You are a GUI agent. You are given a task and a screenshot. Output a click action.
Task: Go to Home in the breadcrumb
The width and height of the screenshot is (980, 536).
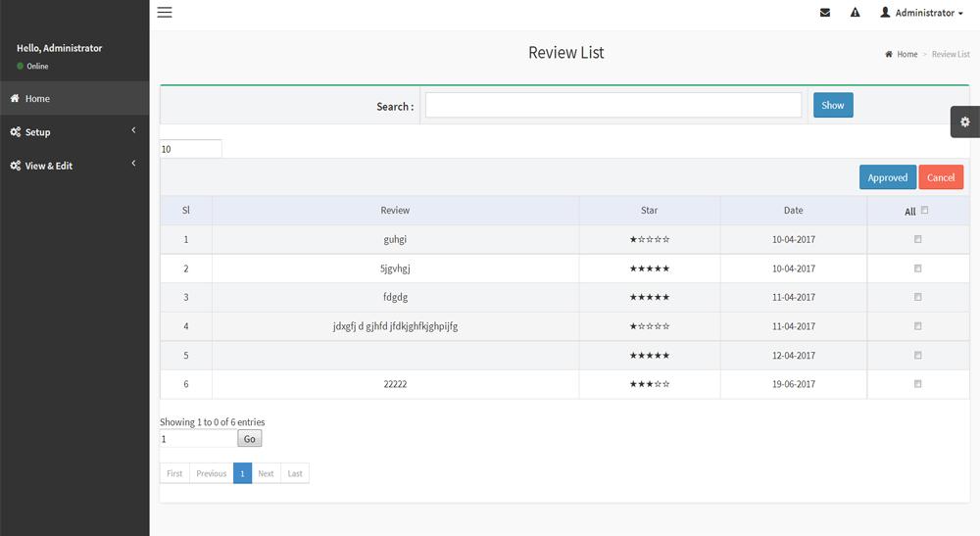click(906, 55)
